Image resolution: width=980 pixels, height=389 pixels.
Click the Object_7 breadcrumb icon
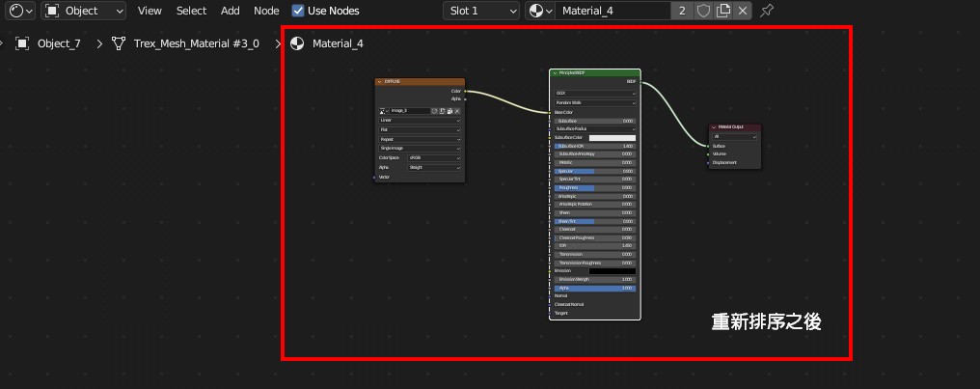point(22,43)
